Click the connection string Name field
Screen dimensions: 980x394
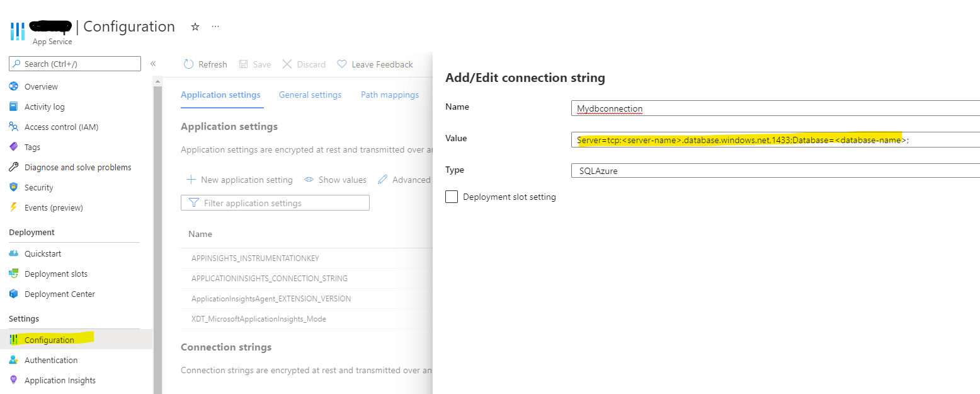(775, 108)
